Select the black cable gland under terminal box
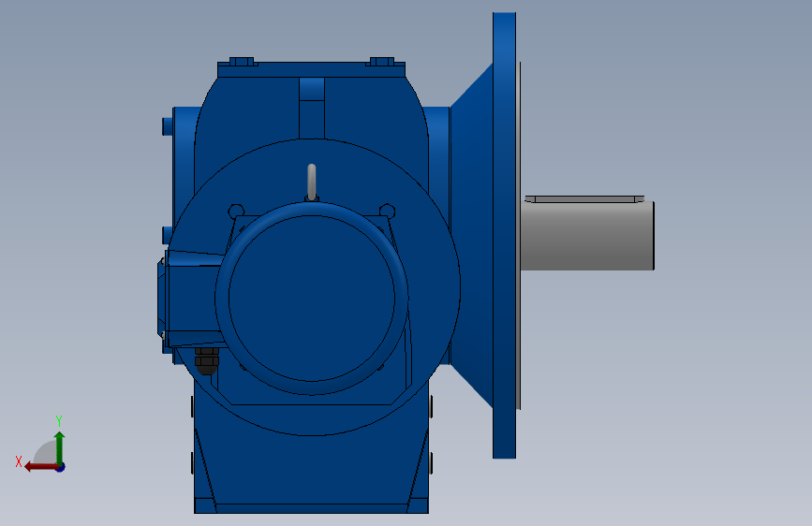812x526 pixels. (207, 360)
